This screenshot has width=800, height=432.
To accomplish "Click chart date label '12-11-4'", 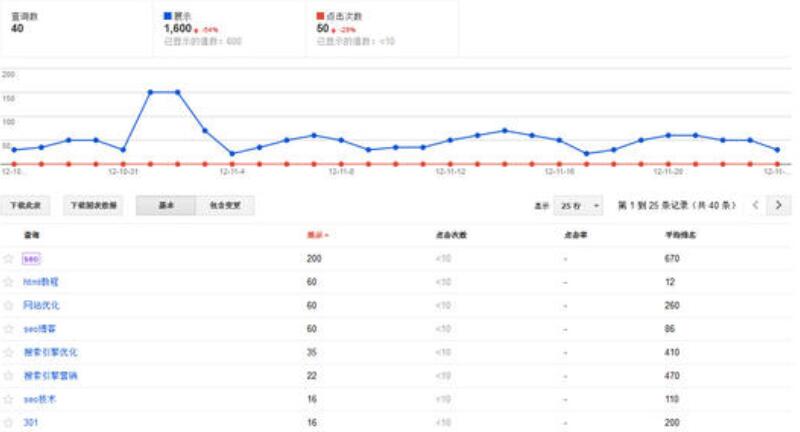I will [x=232, y=171].
